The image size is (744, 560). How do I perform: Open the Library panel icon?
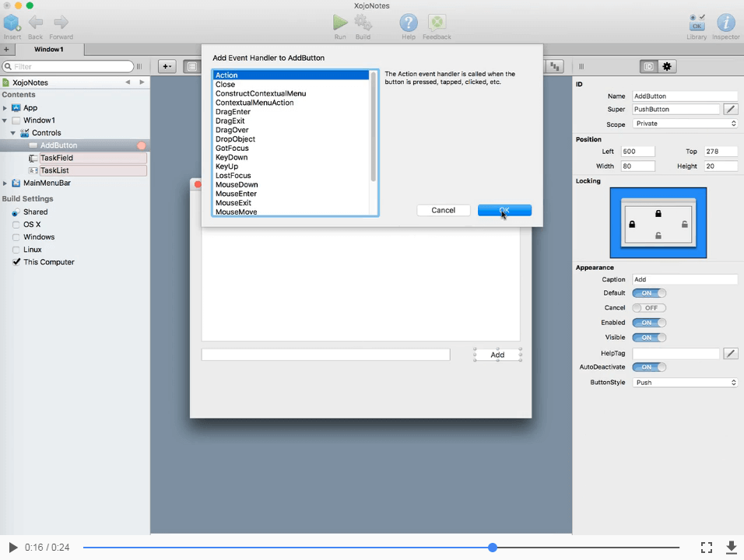click(697, 23)
